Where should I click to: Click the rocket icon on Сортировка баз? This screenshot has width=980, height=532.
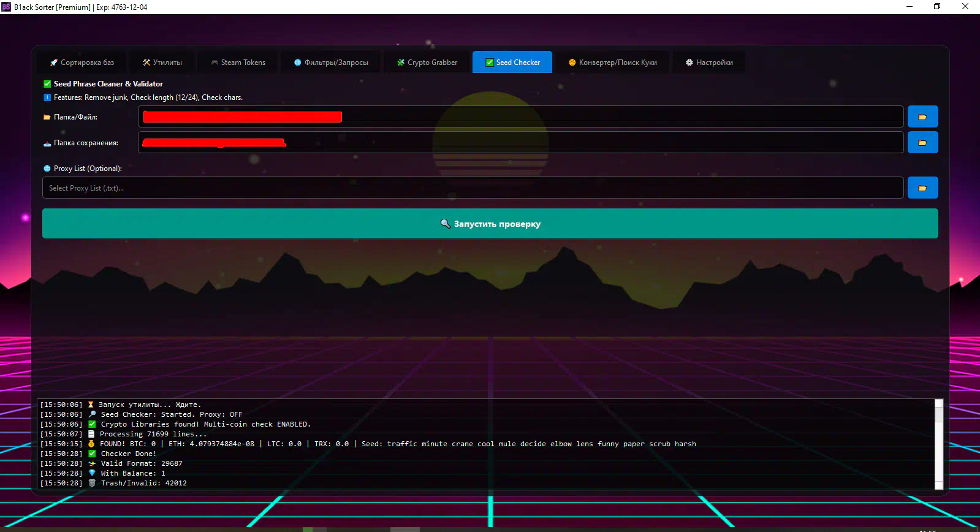(x=54, y=63)
